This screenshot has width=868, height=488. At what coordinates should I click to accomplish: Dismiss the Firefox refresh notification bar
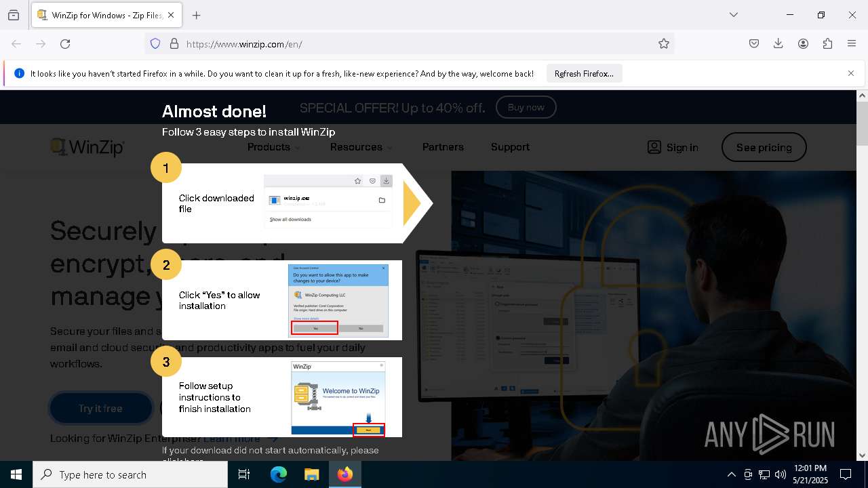tap(851, 73)
